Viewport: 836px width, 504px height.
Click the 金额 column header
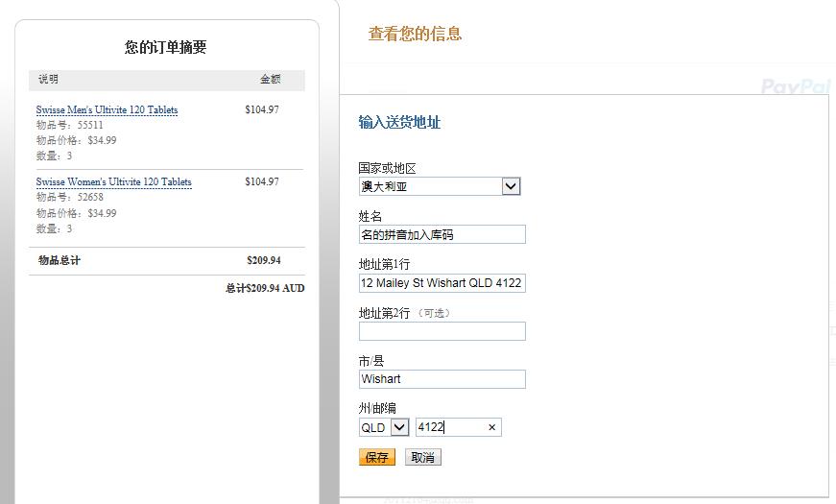click(271, 79)
